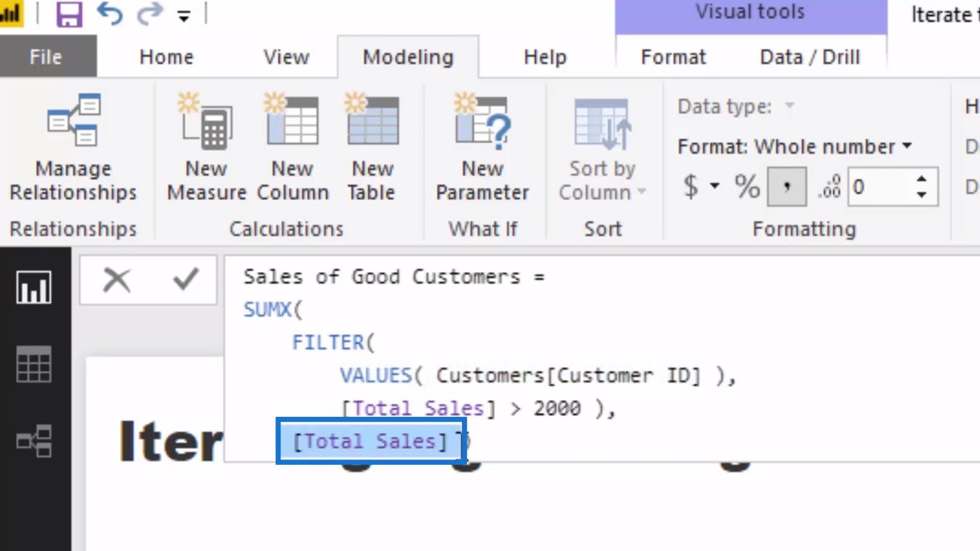Create a New Measure
980x551 pixels.
pyautogui.click(x=206, y=148)
